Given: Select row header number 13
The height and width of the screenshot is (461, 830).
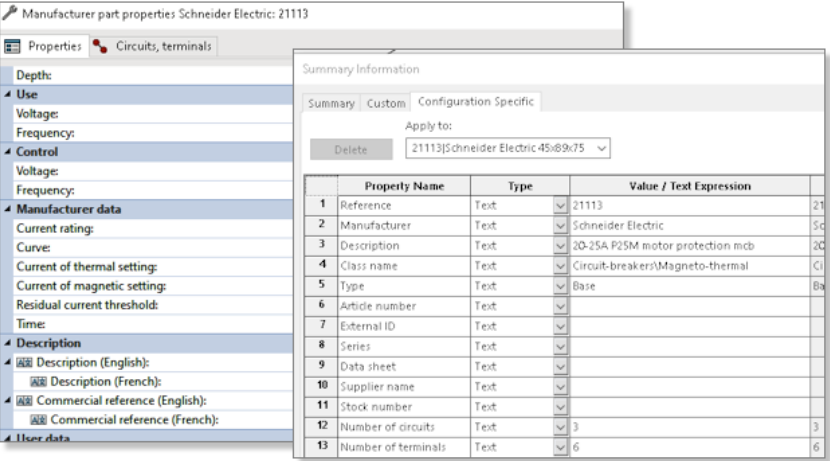Looking at the screenshot, I should tap(321, 447).
